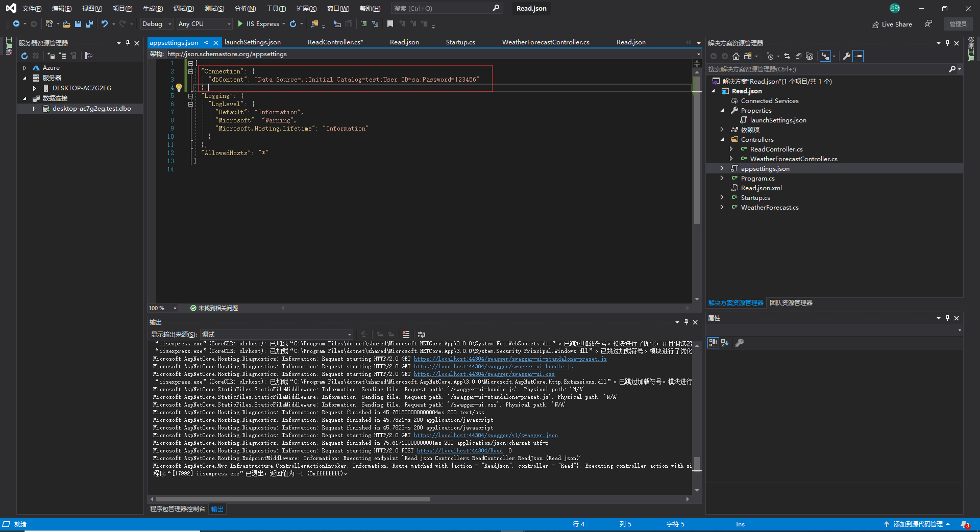The width and height of the screenshot is (980, 532).
Task: Click the Solution Explorer search field
Action: tap(827, 69)
